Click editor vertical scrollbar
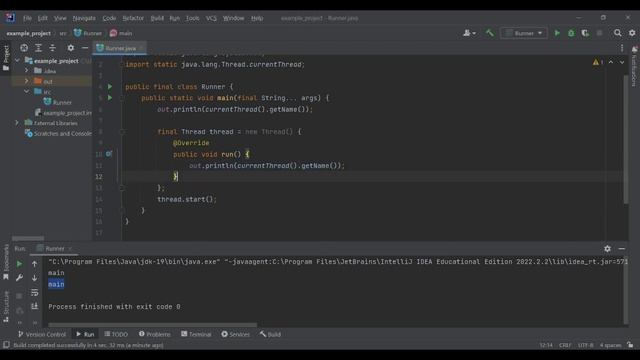The height and width of the screenshot is (360, 640). [x=626, y=139]
